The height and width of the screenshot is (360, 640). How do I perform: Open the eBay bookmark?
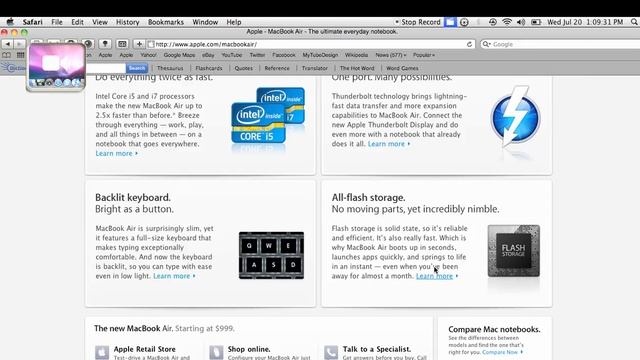click(x=208, y=55)
